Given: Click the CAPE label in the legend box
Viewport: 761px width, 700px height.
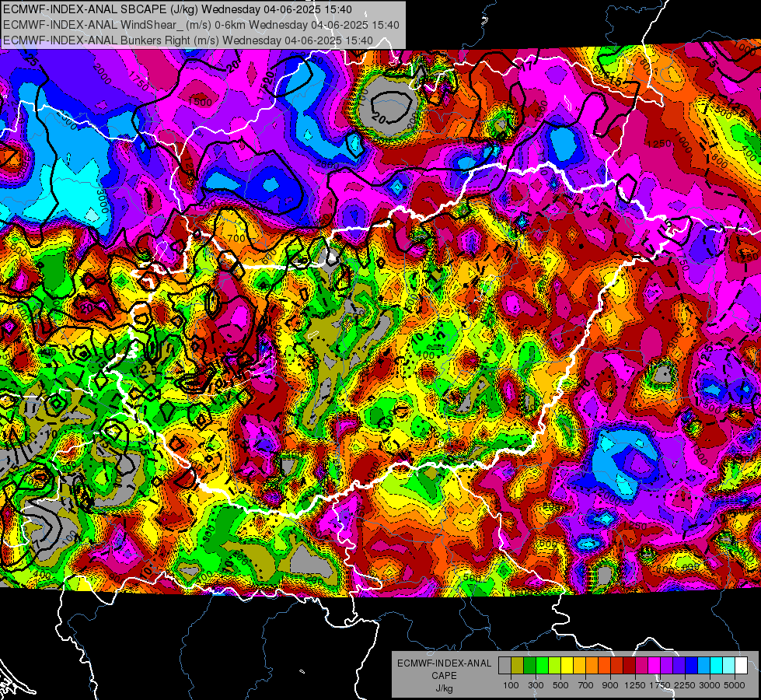Looking at the screenshot, I should [444, 676].
